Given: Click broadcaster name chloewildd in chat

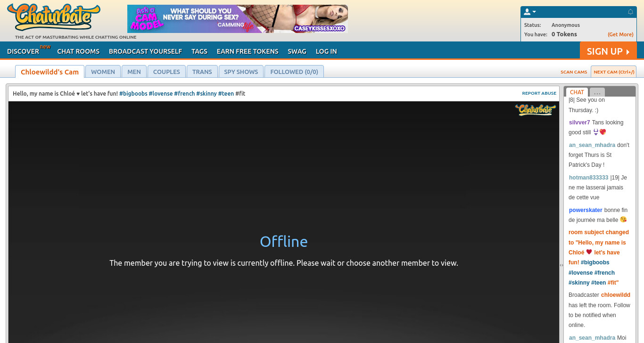Looking at the screenshot, I should coord(615,295).
